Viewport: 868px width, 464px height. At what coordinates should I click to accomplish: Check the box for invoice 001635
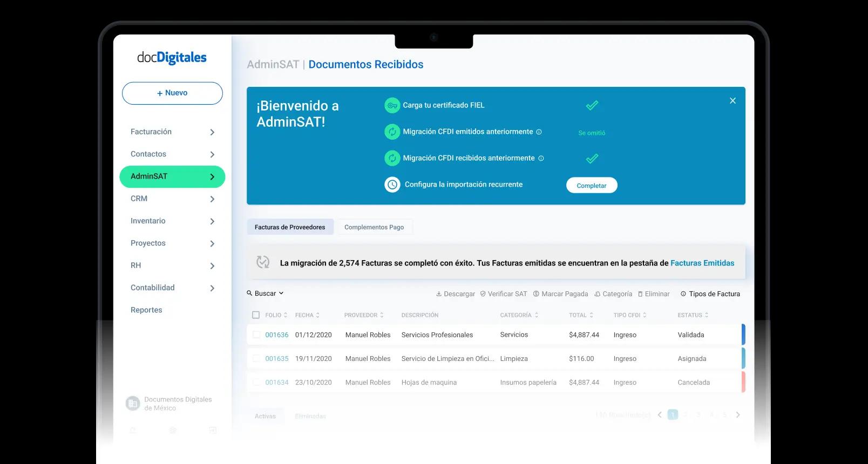(256, 358)
